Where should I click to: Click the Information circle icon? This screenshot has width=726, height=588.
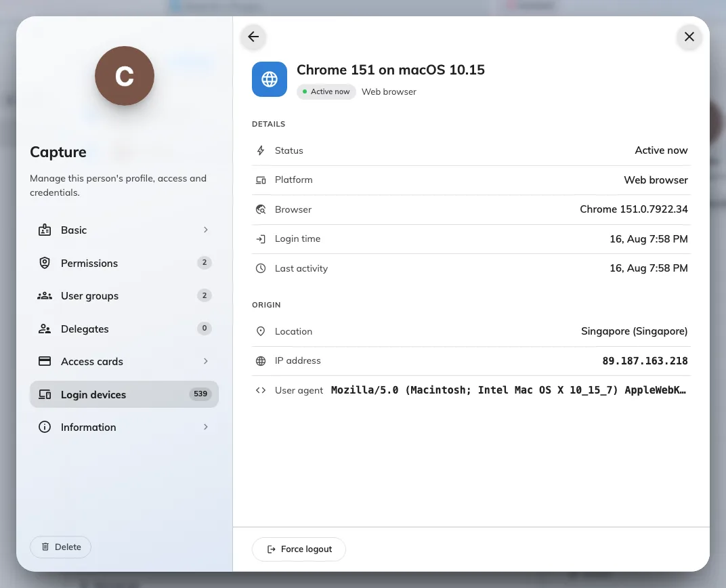pyautogui.click(x=45, y=427)
